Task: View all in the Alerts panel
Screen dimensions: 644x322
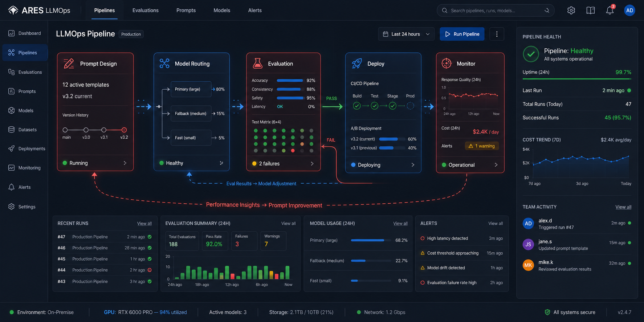Action: 496,224
